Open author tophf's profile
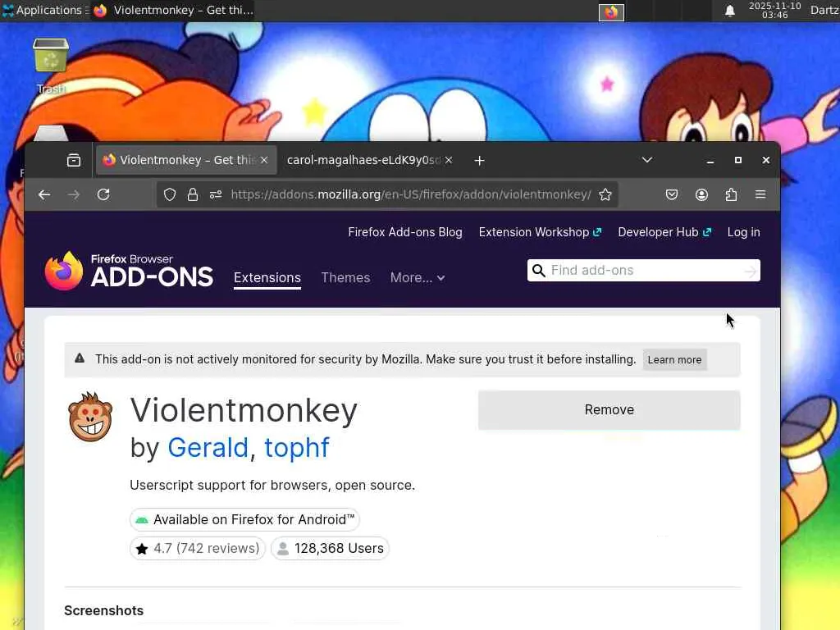Image resolution: width=840 pixels, height=630 pixels. click(x=297, y=448)
